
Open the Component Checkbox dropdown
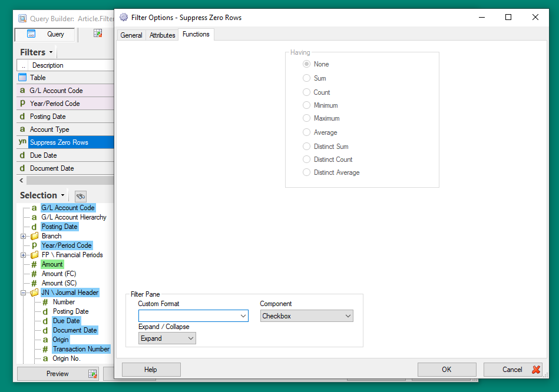pos(306,315)
